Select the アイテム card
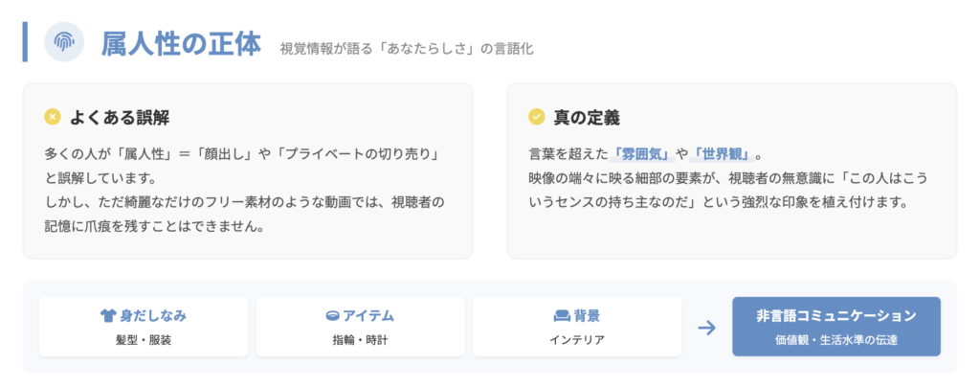Image resolution: width=980 pixels, height=388 pixels. (360, 327)
